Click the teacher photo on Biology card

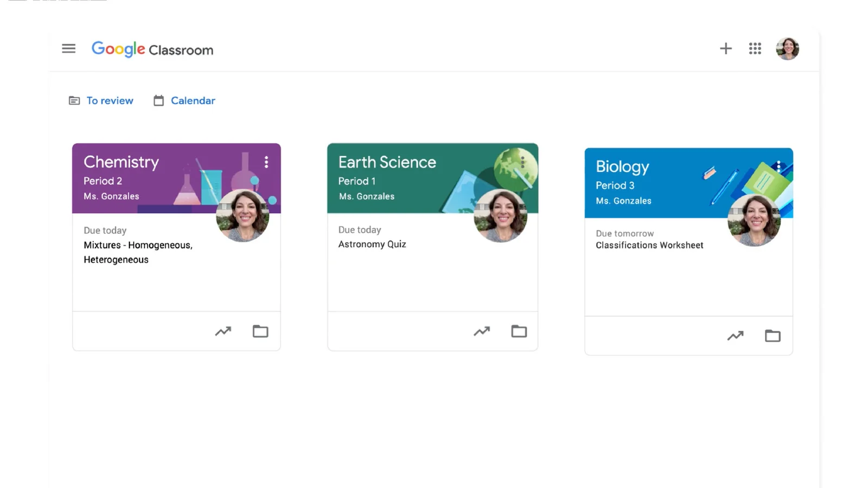click(x=754, y=221)
